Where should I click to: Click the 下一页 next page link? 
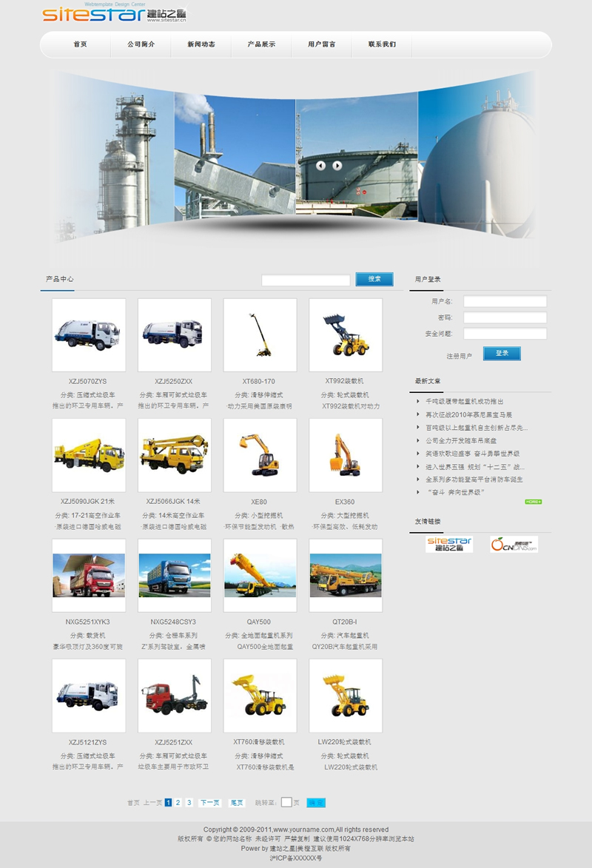[x=209, y=802]
